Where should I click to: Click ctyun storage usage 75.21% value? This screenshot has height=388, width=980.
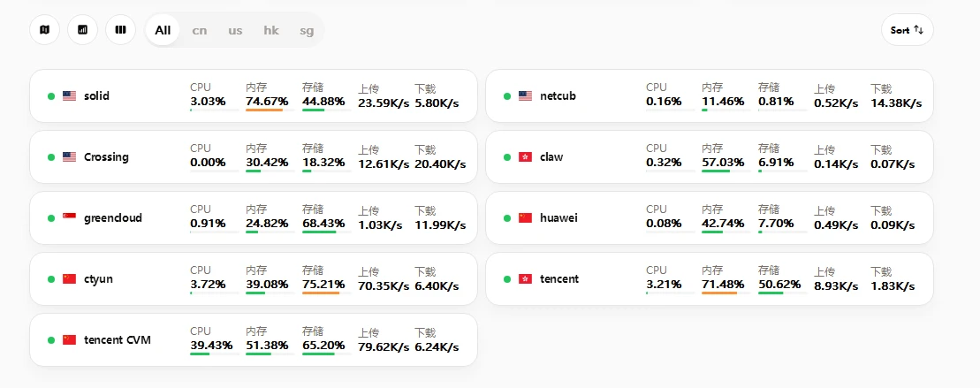(323, 285)
